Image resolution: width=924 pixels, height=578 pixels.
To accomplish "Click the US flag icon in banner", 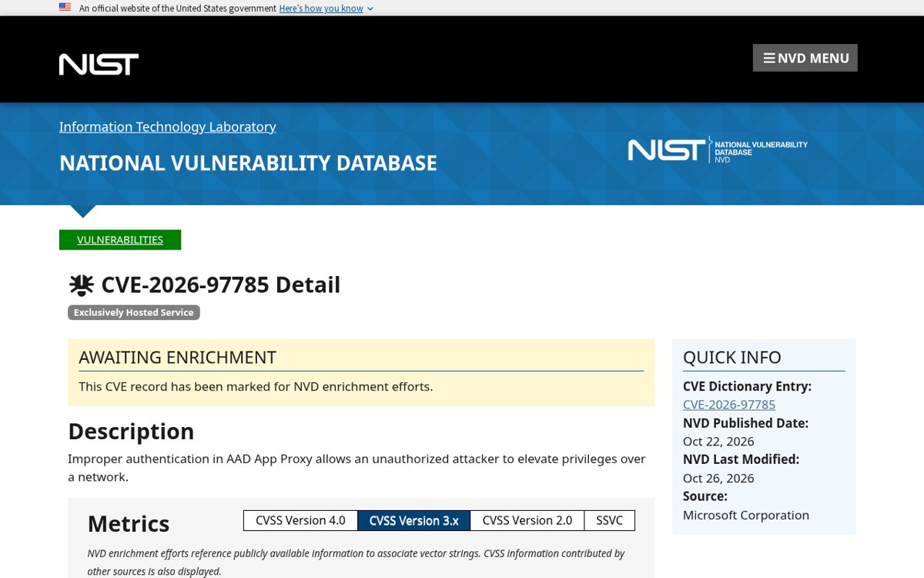I will tap(65, 8).
